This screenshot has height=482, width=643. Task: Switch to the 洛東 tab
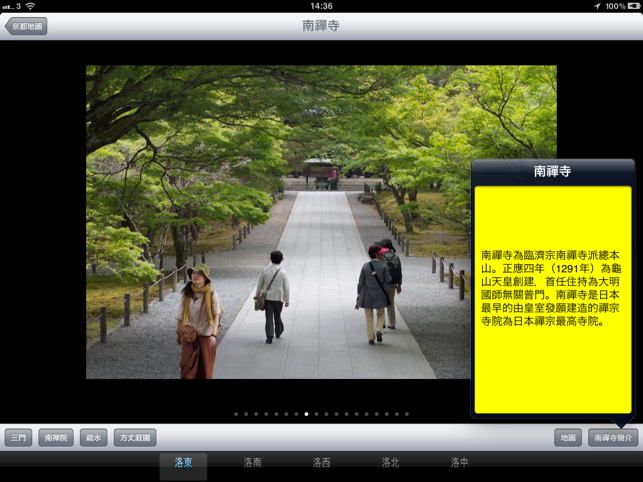click(x=184, y=463)
